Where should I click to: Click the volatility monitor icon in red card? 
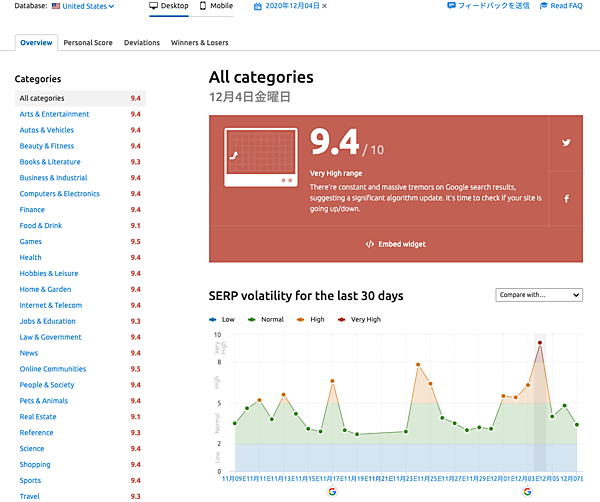[x=258, y=157]
